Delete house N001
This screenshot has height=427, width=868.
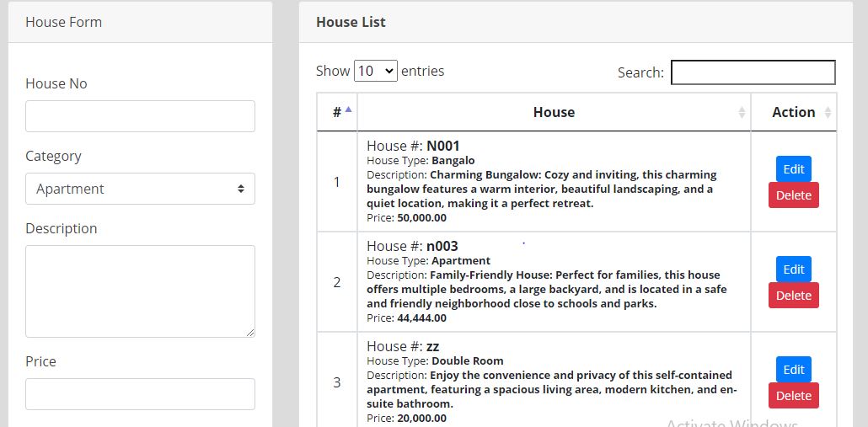pyautogui.click(x=793, y=195)
